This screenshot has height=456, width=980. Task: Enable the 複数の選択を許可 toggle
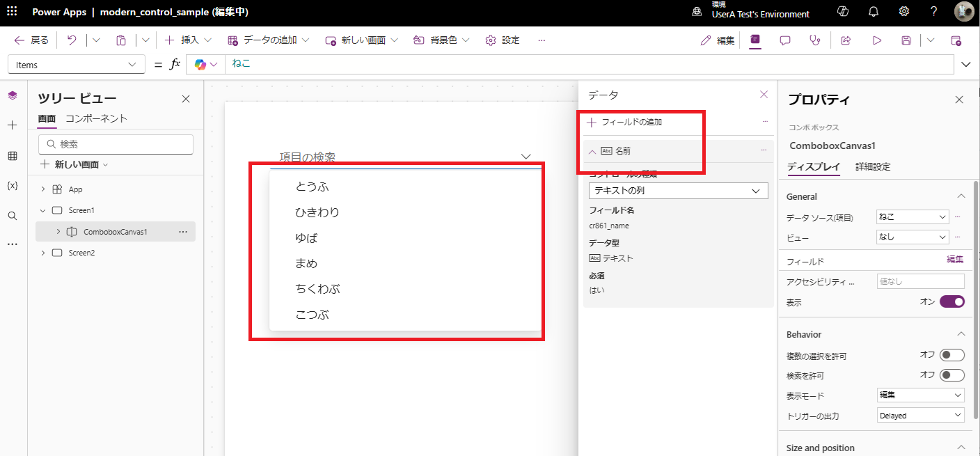pos(951,355)
